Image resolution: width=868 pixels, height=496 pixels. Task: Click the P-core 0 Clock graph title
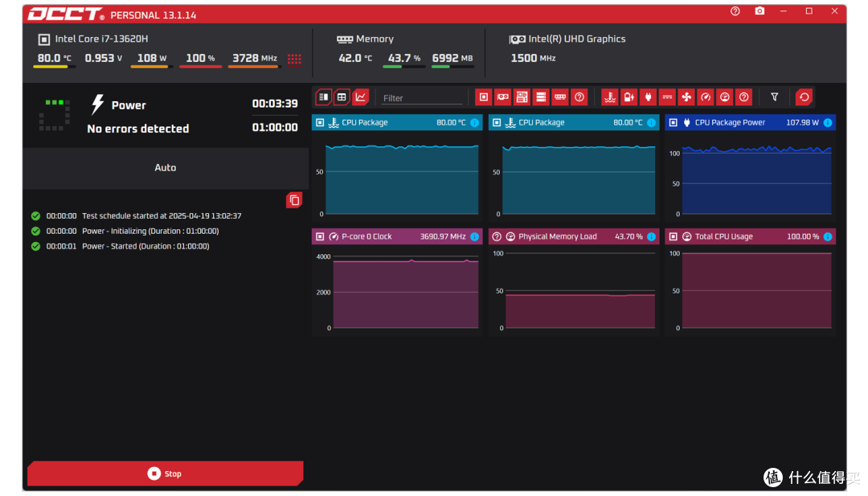(x=366, y=236)
